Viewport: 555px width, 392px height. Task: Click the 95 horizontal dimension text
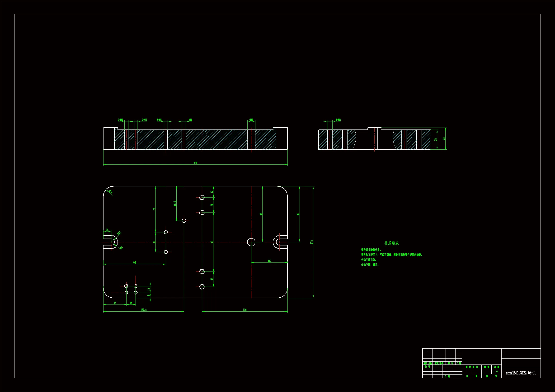tap(135, 263)
